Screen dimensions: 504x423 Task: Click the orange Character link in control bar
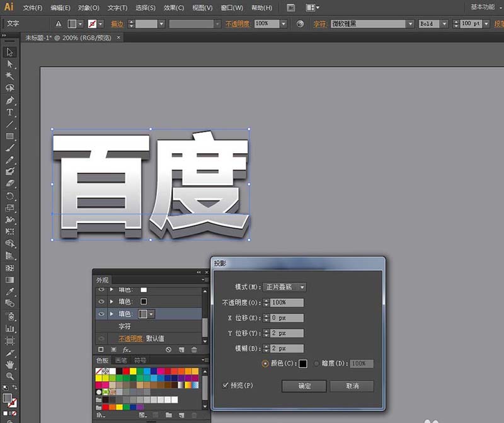coord(320,24)
